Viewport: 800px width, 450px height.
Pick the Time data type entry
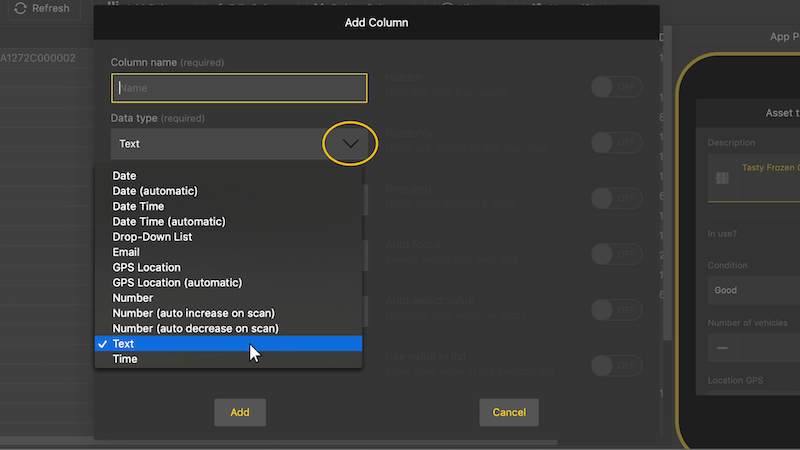[x=125, y=359]
